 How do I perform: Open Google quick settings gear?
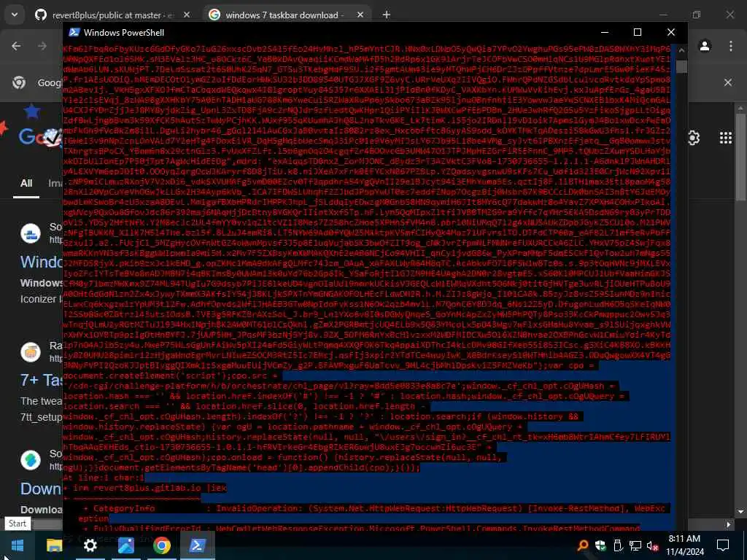point(693,138)
